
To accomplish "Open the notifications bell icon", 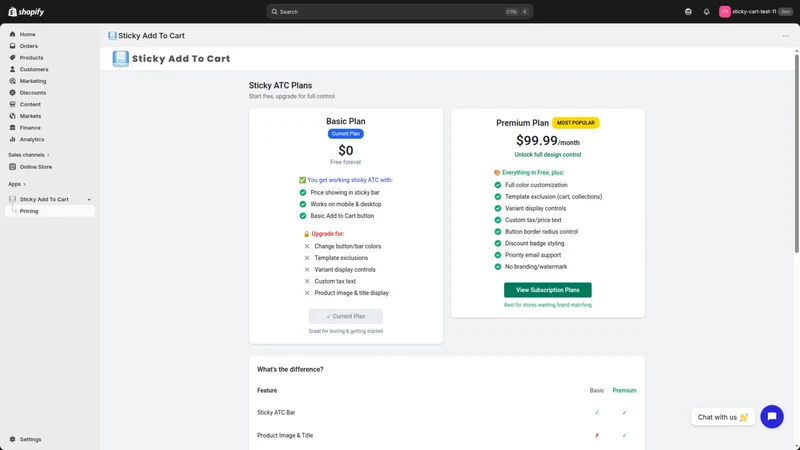I will (707, 12).
